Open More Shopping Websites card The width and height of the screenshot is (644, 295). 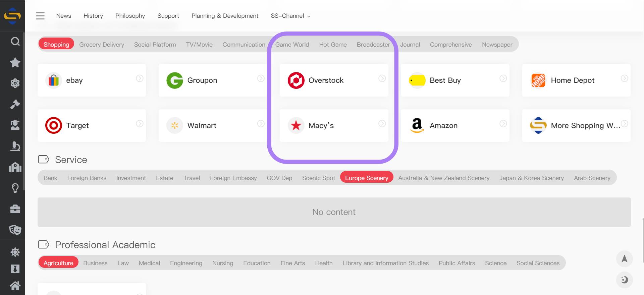coord(576,125)
